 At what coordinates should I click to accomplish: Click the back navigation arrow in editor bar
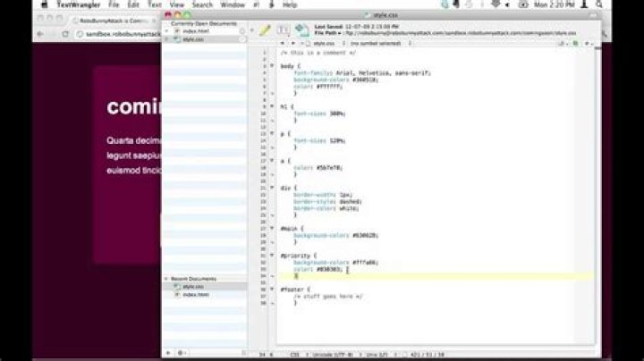click(283, 43)
